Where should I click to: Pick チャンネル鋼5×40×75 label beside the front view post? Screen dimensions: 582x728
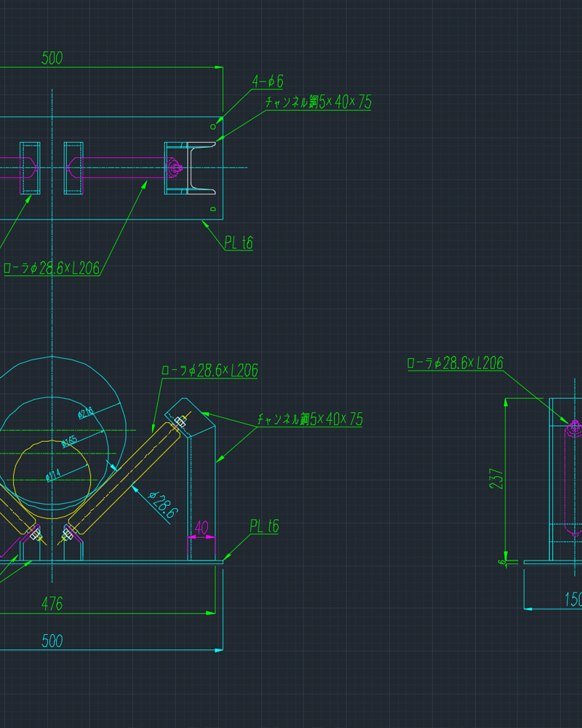click(310, 419)
